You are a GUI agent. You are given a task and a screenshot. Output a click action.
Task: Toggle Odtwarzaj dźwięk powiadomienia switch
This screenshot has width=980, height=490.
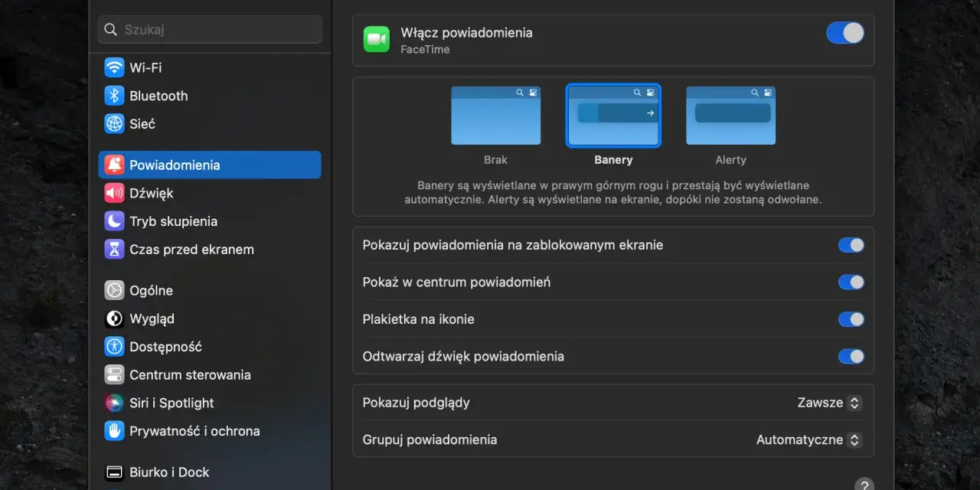click(x=851, y=356)
